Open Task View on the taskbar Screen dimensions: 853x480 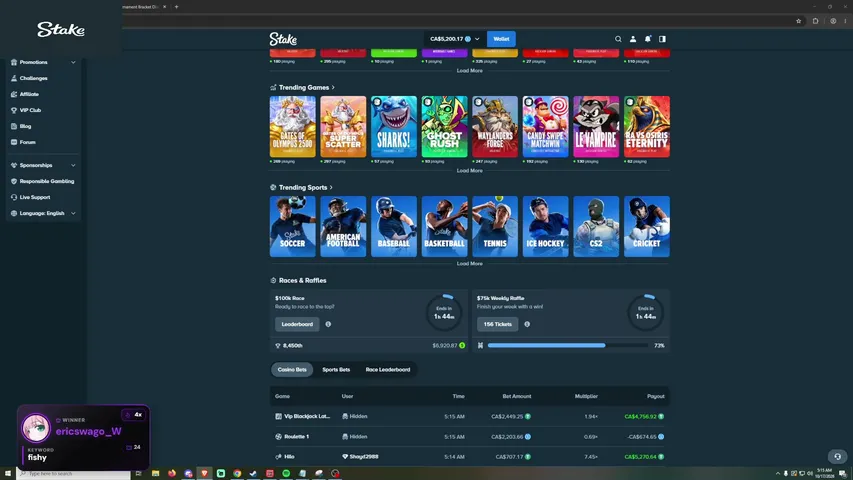(x=139, y=473)
